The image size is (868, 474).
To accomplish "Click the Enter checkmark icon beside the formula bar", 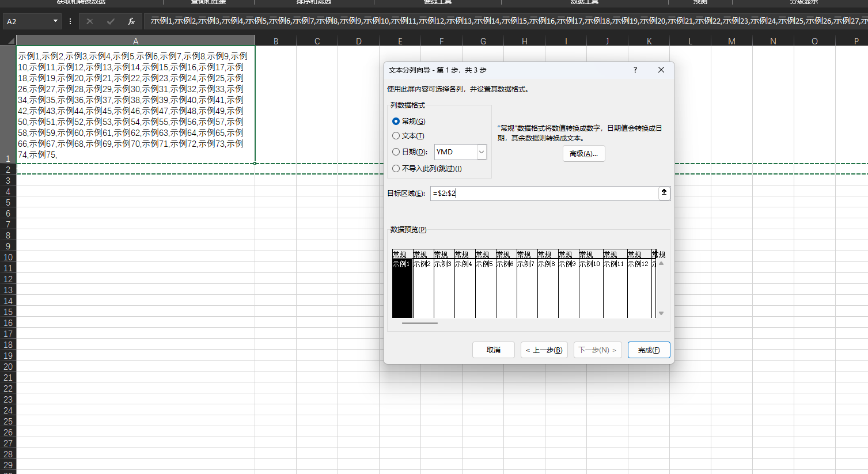I will 109,21.
